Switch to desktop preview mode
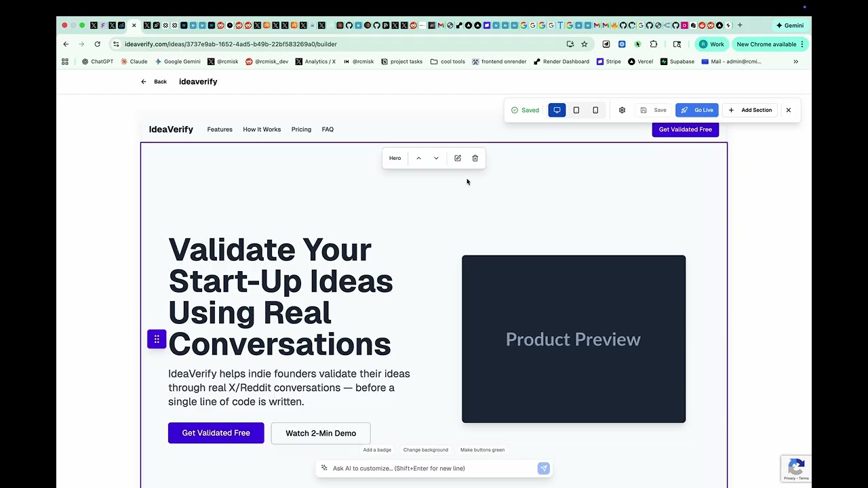The image size is (868, 488). coord(557,110)
